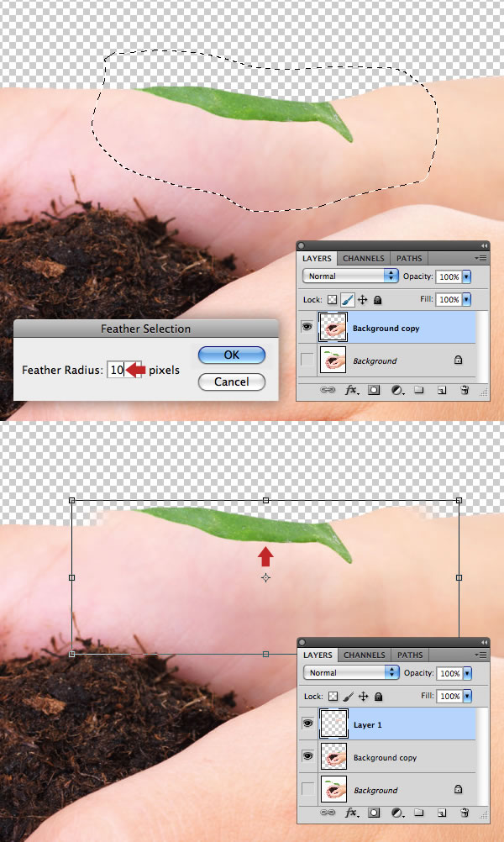Show Background layer in the two-layer Layers panel
Viewport: 504px width, 842px height.
click(307, 360)
